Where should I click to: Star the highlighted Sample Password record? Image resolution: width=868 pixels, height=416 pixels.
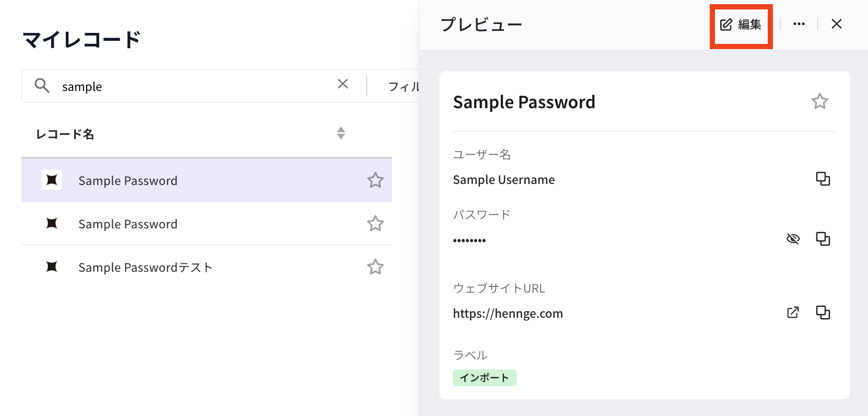tap(375, 180)
